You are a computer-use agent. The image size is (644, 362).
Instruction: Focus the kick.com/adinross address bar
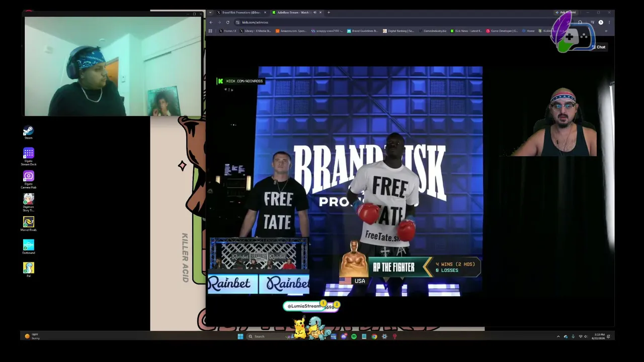pyautogui.click(x=403, y=22)
